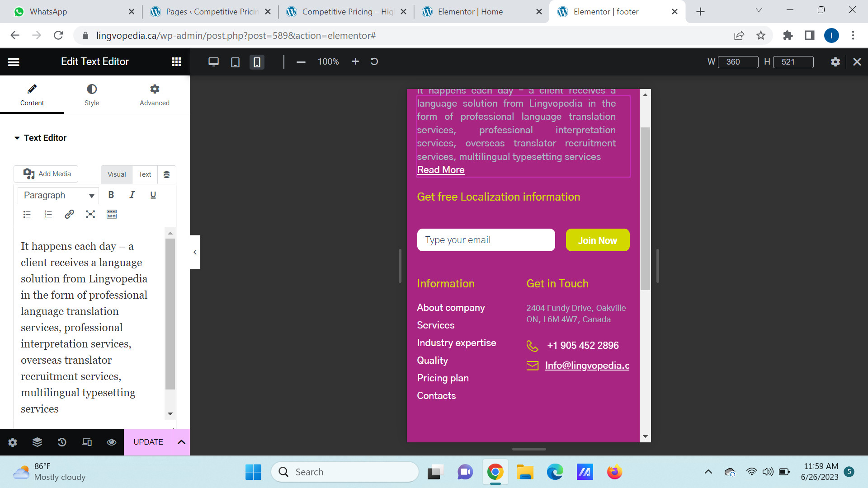Insert a link using chain icon

[69, 214]
